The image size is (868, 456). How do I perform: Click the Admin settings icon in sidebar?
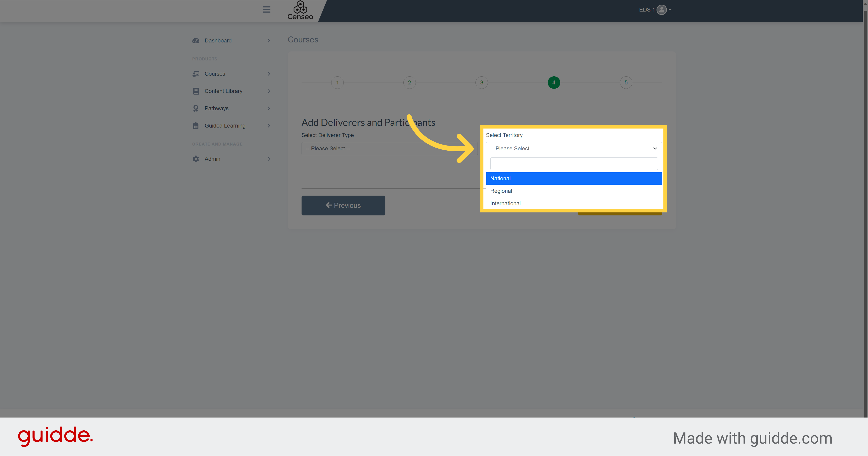point(197,159)
